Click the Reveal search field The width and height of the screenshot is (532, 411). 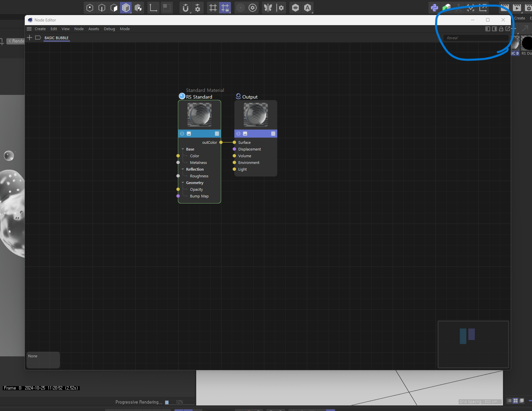tap(476, 38)
